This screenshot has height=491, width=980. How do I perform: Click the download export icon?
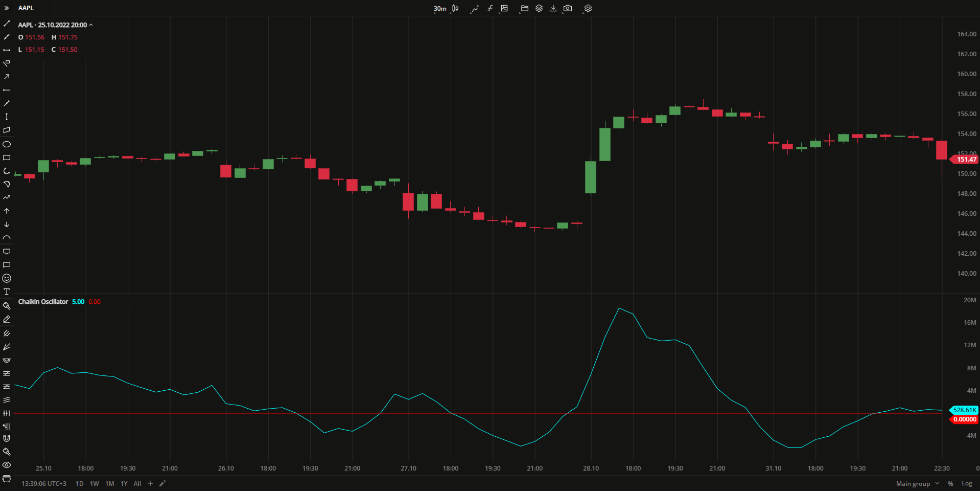point(553,8)
